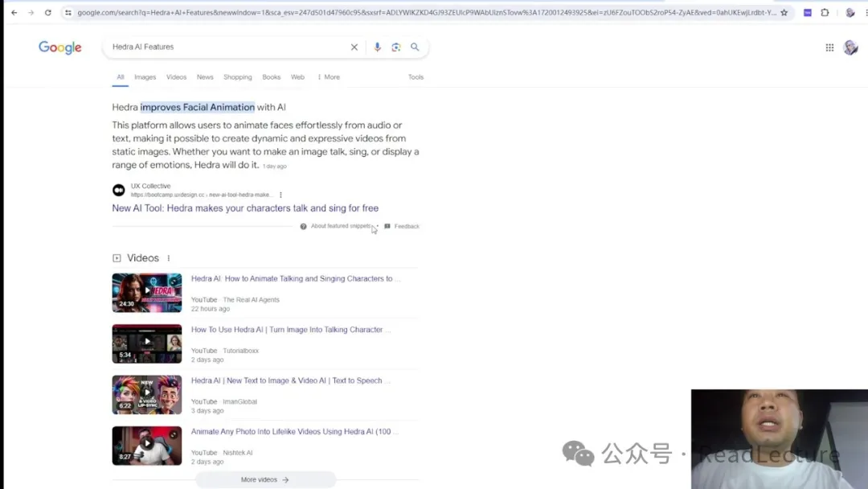Image resolution: width=868 pixels, height=489 pixels.
Task: Open the Videos section three-dot menu
Action: tap(169, 258)
